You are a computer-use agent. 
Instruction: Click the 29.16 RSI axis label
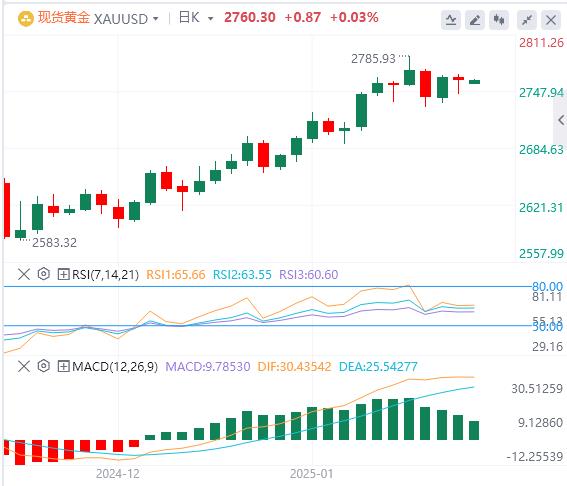pos(547,347)
